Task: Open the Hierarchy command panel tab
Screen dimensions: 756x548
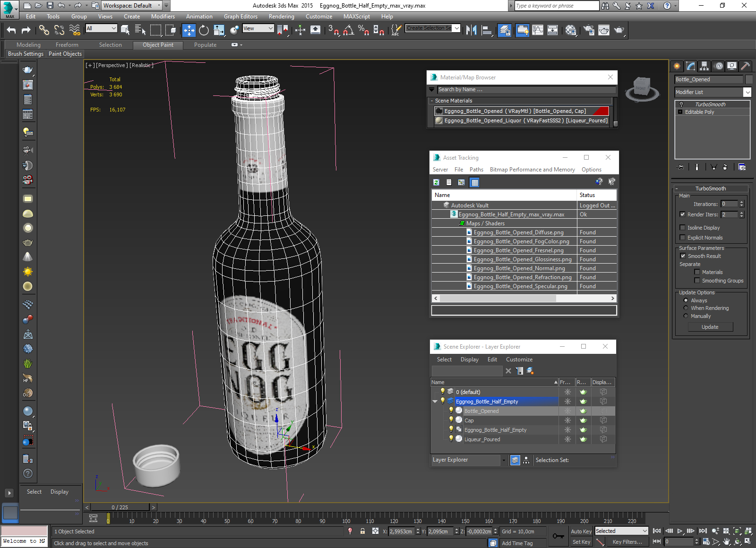Action: [704, 66]
